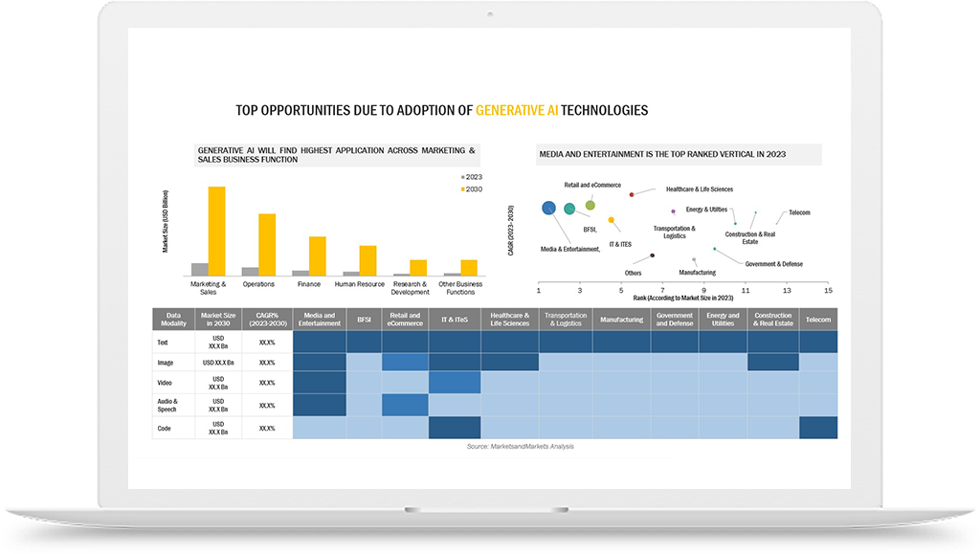Select the tall 2030 Marketing & Sales bar
The image size is (980, 554).
tap(216, 231)
